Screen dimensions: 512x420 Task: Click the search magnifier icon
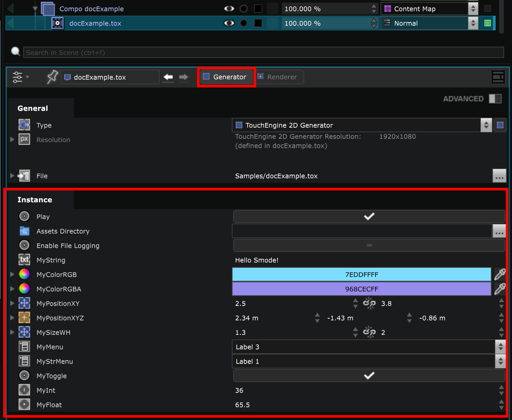[x=15, y=51]
